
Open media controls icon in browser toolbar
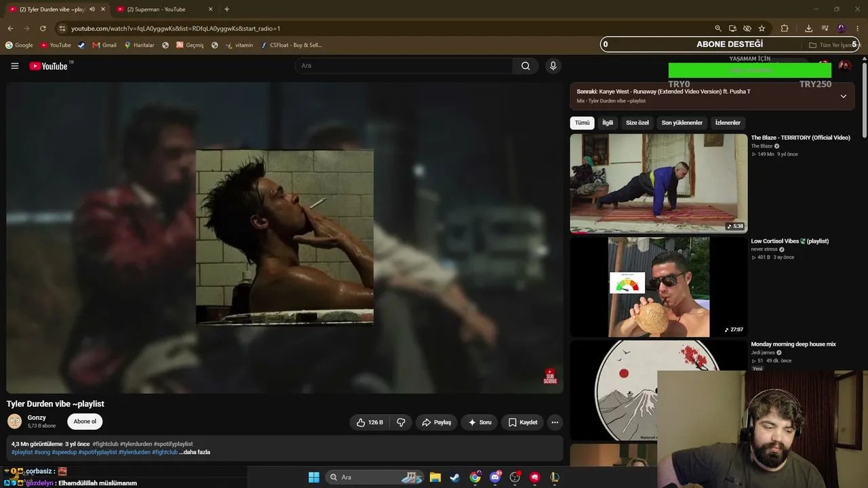825,28
